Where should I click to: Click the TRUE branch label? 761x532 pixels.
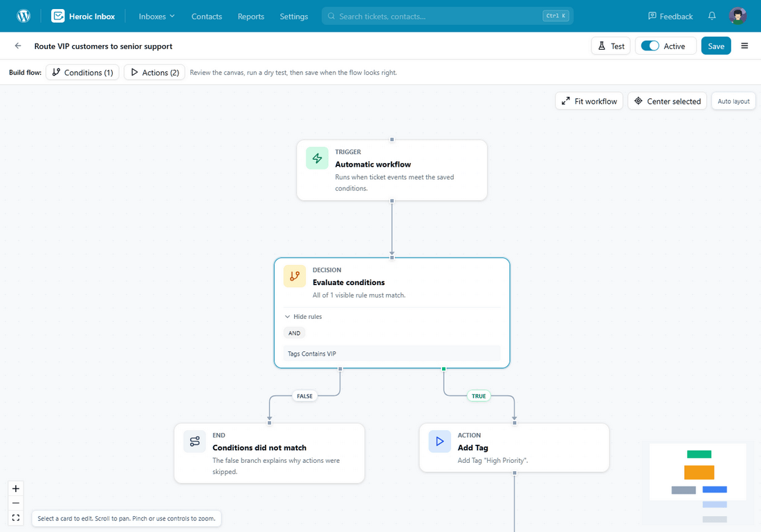coord(479,396)
